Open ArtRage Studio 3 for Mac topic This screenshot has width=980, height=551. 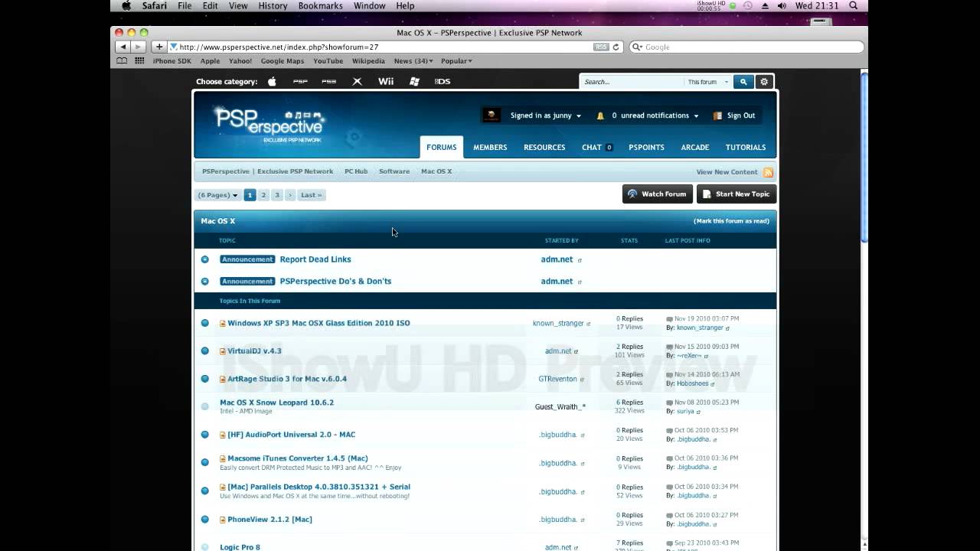point(287,379)
